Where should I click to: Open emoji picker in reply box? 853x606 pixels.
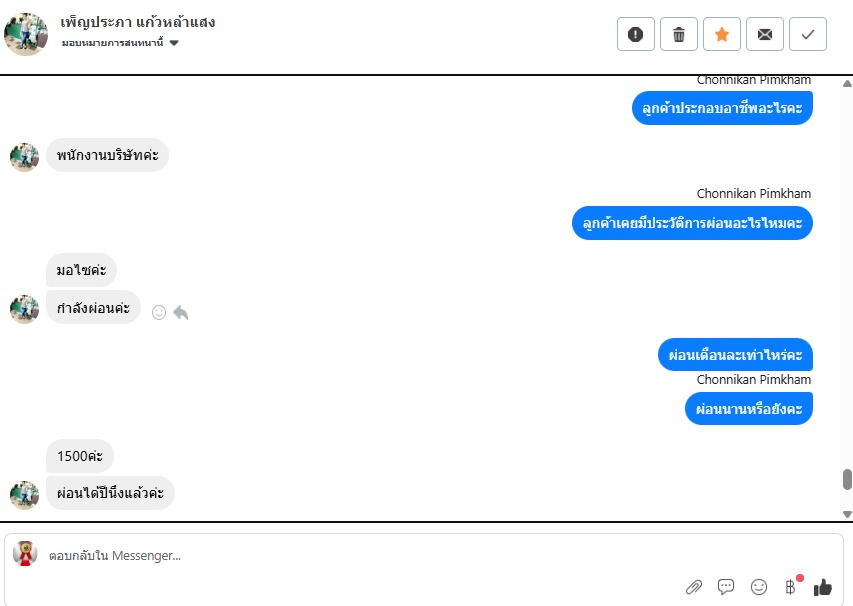(x=758, y=586)
